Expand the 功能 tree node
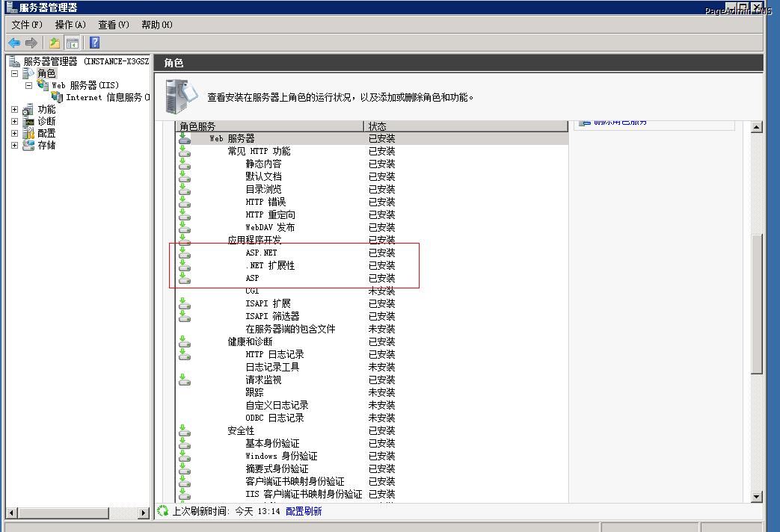This screenshot has height=532, width=780. tap(14, 109)
